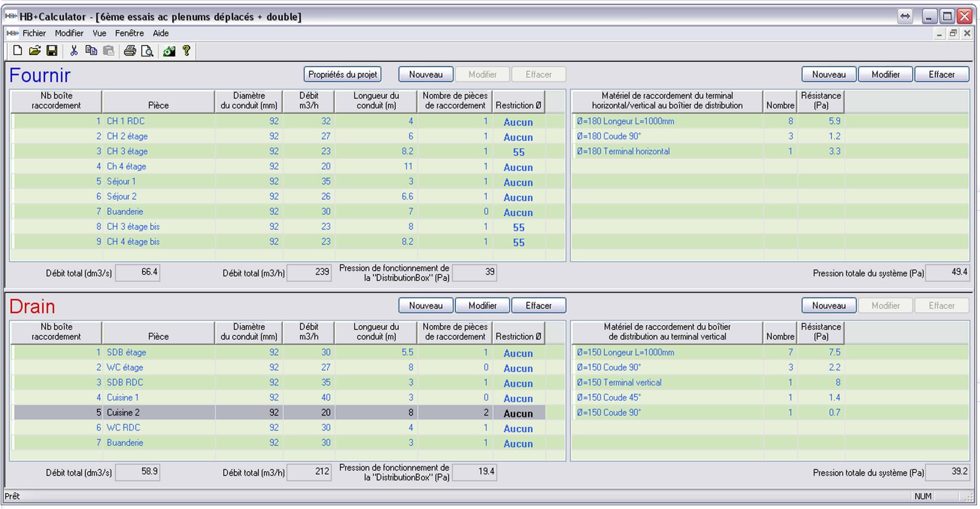Click the scissors cut icon
Screen dimensions: 980x509
74,51
